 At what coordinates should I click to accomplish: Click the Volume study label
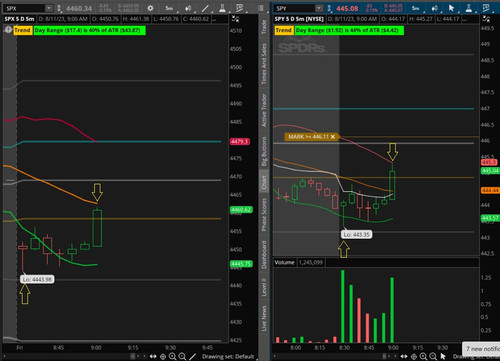click(284, 262)
